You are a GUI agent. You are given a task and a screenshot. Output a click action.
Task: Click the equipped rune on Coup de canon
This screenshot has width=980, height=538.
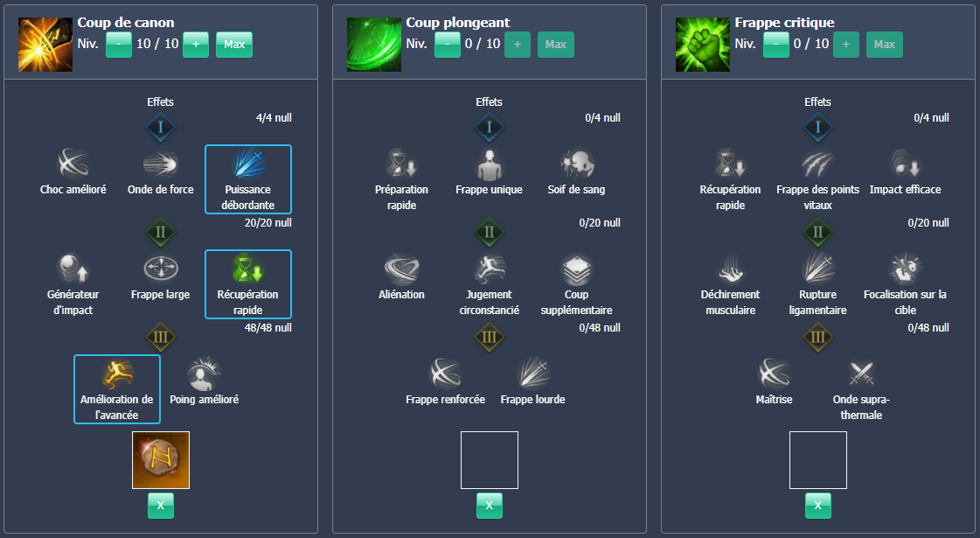click(x=160, y=460)
